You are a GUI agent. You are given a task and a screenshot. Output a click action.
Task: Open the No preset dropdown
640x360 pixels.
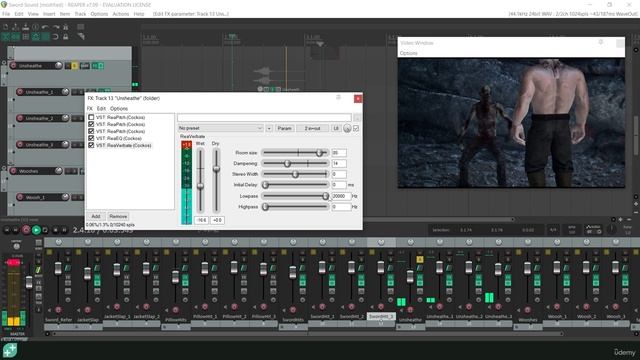[x=220, y=128]
